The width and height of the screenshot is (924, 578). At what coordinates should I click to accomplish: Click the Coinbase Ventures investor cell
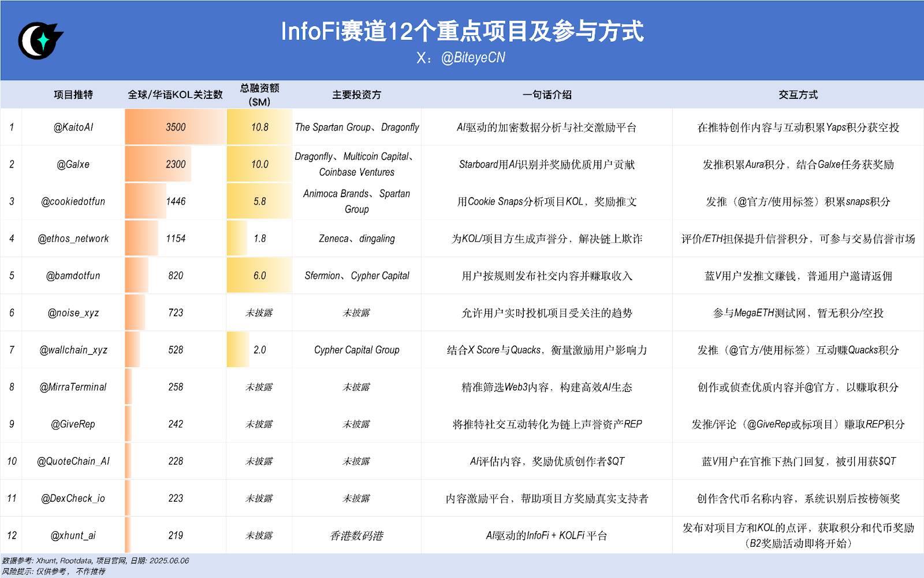point(357,164)
